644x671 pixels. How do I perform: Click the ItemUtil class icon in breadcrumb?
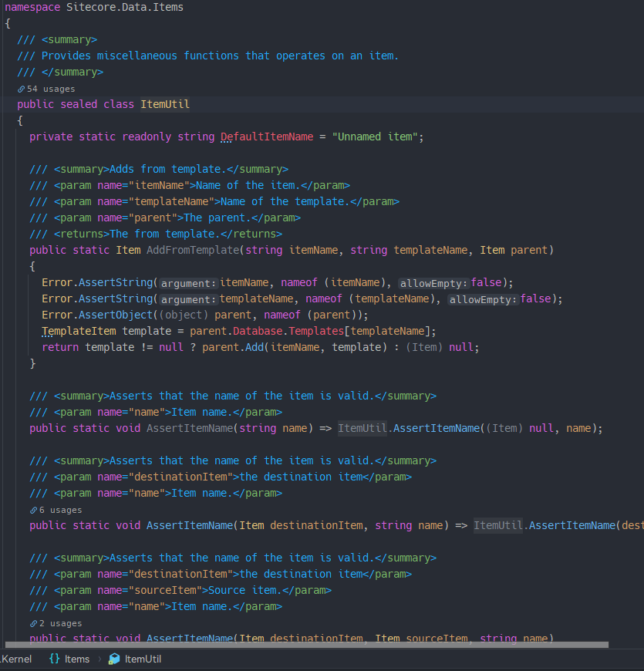(114, 659)
